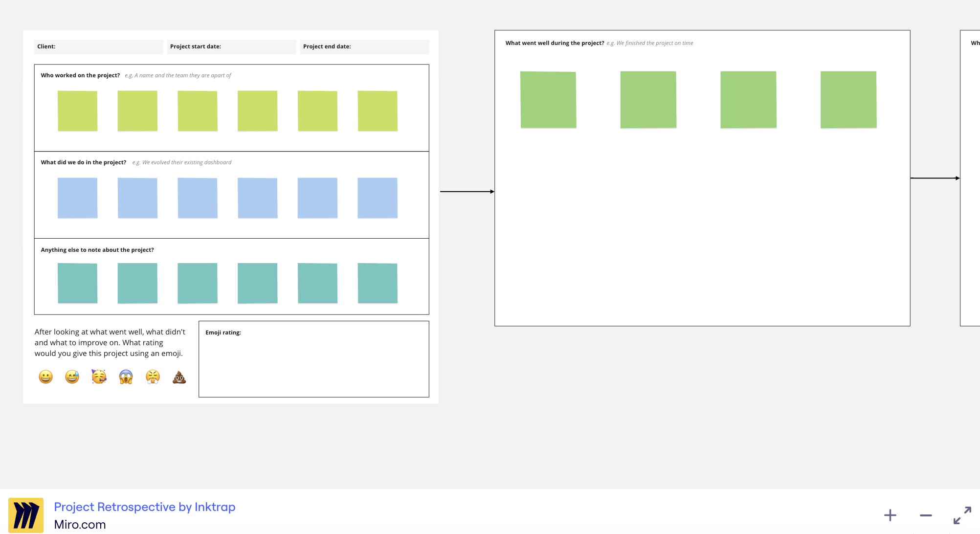Open the Project Retrospective by Inktrap link
The width and height of the screenshot is (980, 534).
coord(144,507)
